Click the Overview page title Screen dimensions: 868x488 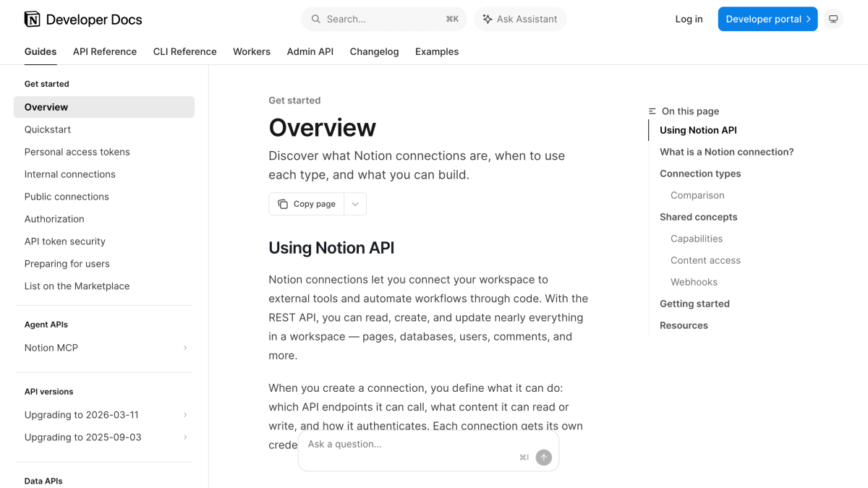323,128
